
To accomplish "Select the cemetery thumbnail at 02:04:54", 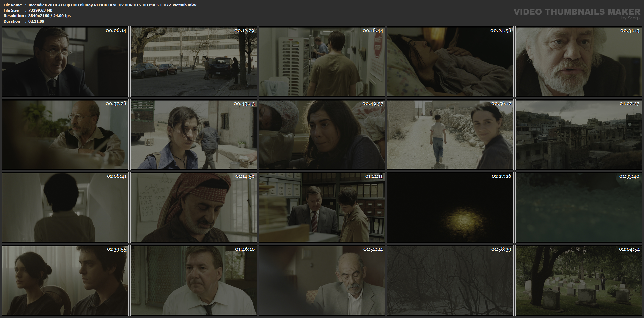I will [x=578, y=280].
